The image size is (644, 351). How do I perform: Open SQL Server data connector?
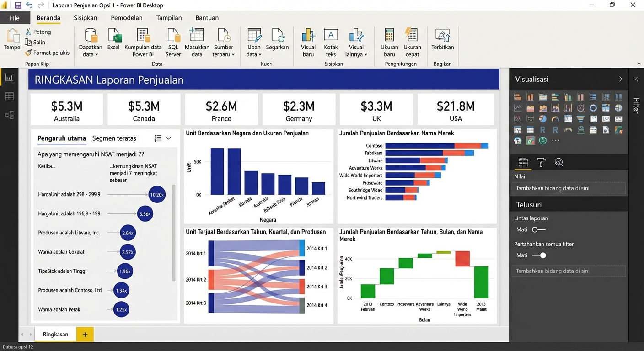pyautogui.click(x=173, y=41)
